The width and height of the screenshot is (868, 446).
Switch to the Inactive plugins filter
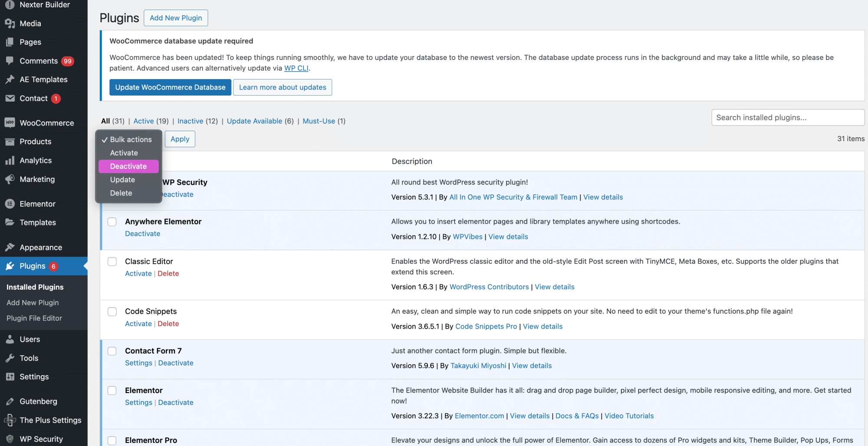(190, 121)
